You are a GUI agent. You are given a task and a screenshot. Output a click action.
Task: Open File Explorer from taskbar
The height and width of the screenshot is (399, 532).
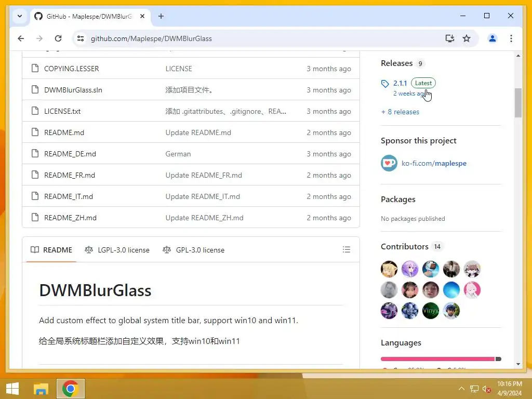[41, 389]
